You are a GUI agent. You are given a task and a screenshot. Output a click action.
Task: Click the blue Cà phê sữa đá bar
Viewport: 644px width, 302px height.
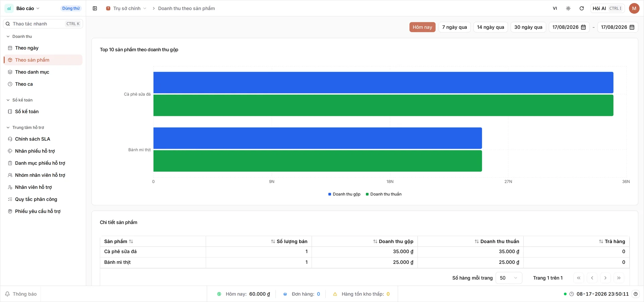pos(383,83)
